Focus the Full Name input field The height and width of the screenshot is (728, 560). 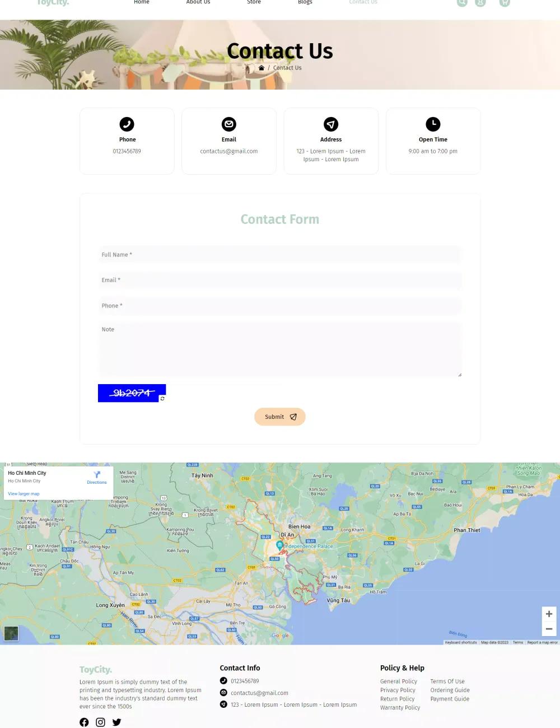[280, 255]
